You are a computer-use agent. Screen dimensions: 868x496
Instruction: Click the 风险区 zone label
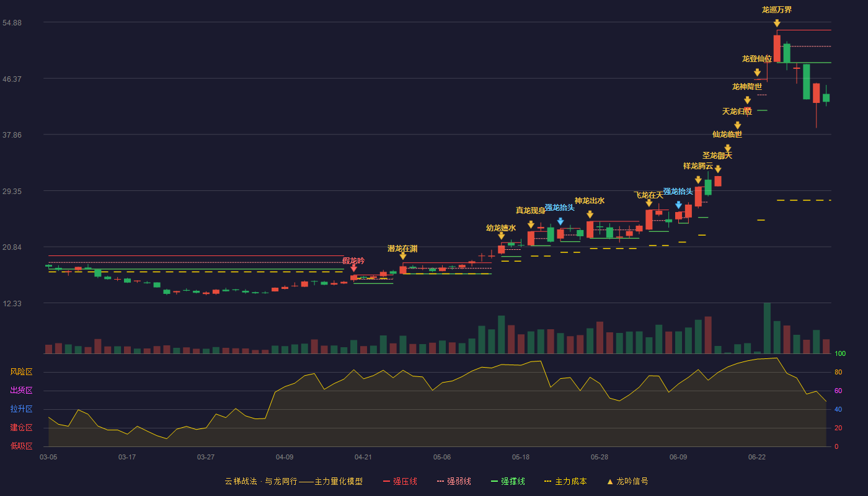22,372
